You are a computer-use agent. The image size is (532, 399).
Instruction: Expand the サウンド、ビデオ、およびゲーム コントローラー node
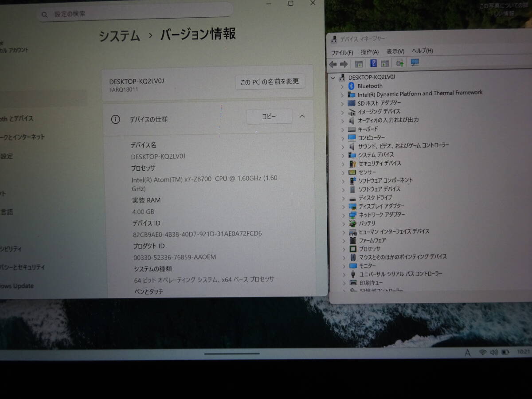(x=342, y=146)
